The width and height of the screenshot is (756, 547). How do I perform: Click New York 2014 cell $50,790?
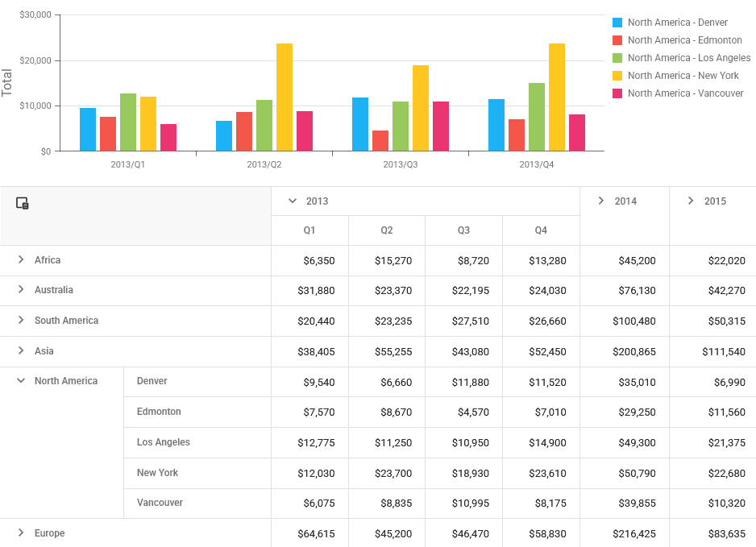pyautogui.click(x=625, y=473)
